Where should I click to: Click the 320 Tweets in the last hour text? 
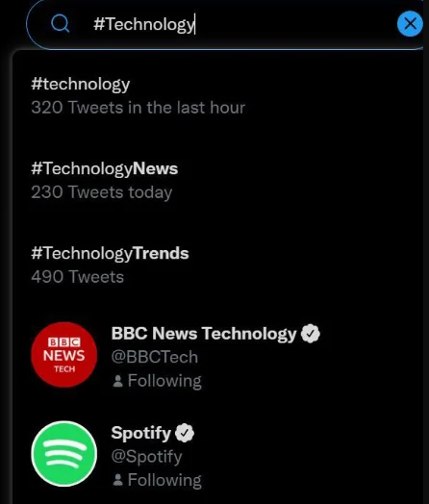click(x=139, y=108)
